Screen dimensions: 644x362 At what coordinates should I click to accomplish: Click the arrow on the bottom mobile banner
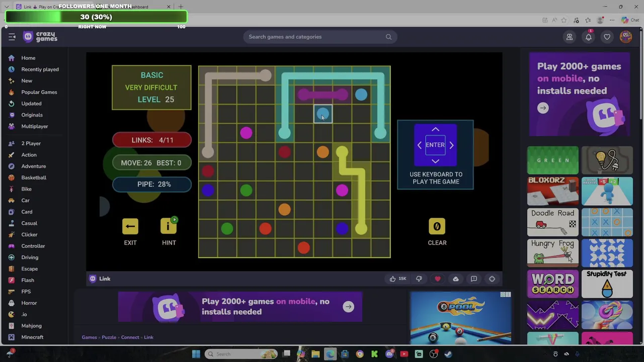tap(348, 307)
